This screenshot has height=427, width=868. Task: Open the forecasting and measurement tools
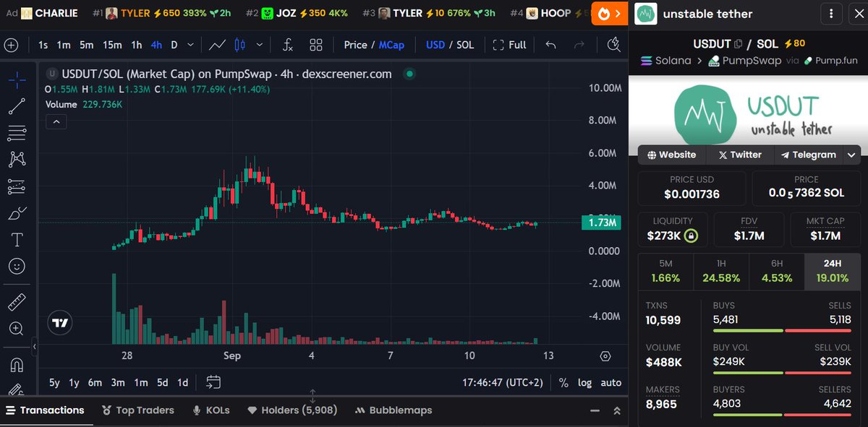coord(17,186)
